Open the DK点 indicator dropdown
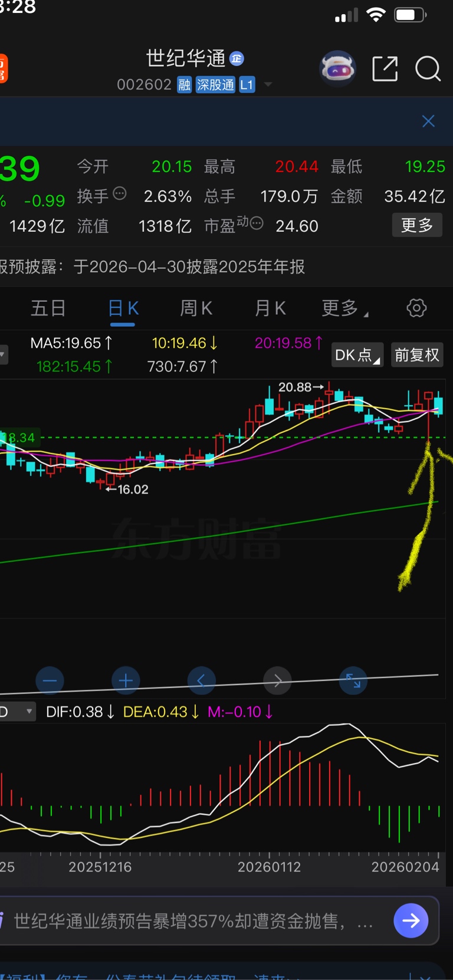This screenshot has height=980, width=453. [357, 355]
